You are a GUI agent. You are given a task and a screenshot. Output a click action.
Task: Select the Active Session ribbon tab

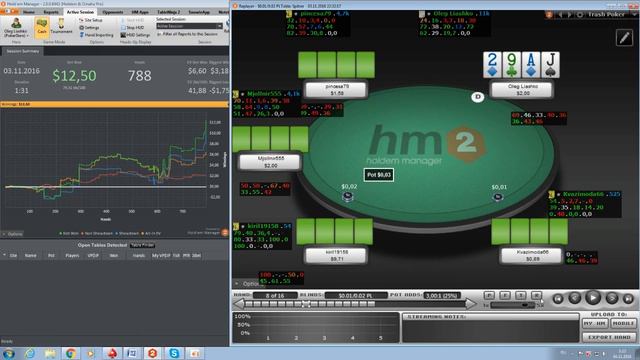[x=80, y=12]
